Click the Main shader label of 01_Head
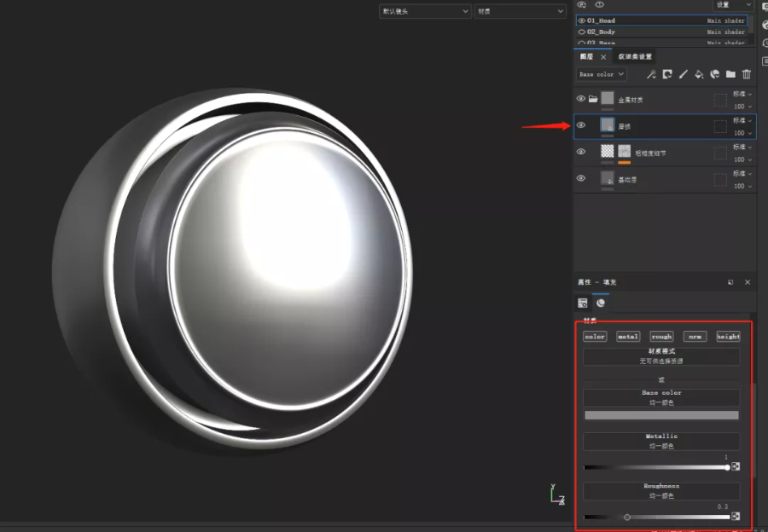768x532 pixels. pos(725,20)
